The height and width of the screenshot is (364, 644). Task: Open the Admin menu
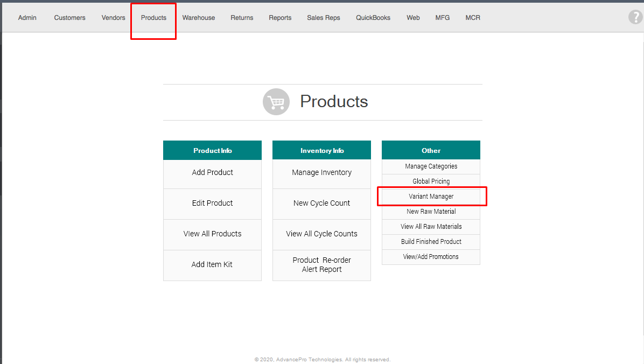[x=27, y=18]
